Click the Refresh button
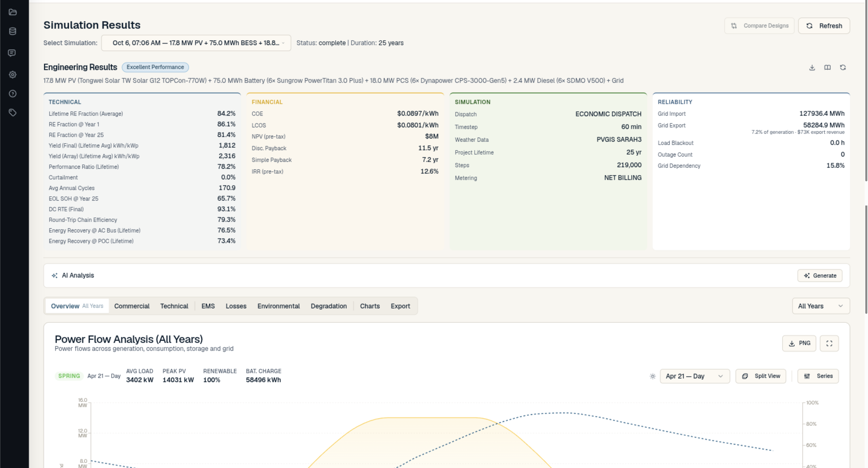This screenshot has width=868, height=468. click(824, 26)
